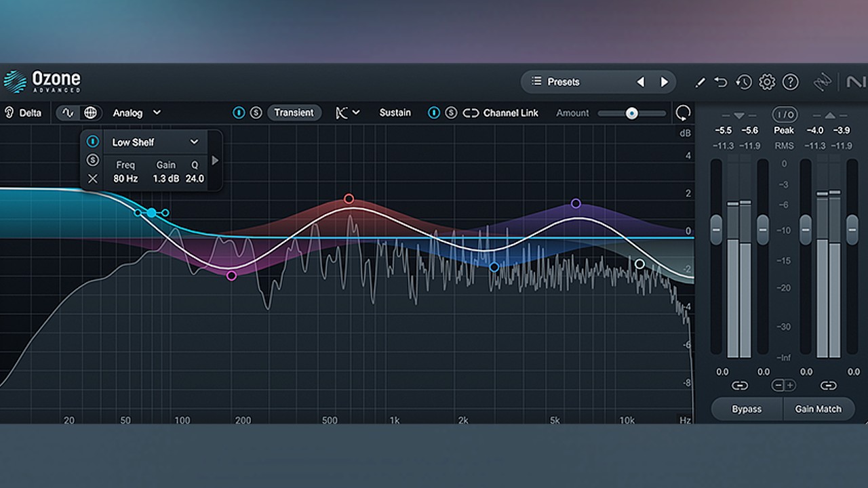868x488 pixels.
Task: Click the minus button between link icons
Action: pos(778,386)
